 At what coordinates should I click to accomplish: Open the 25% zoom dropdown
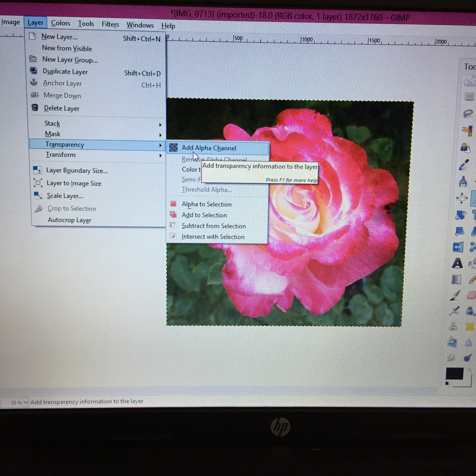26,402
